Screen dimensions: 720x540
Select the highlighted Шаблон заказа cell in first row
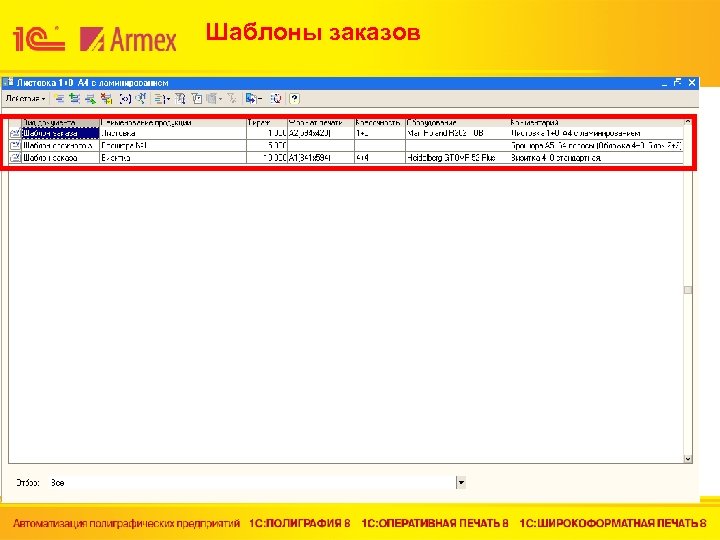pos(61,133)
